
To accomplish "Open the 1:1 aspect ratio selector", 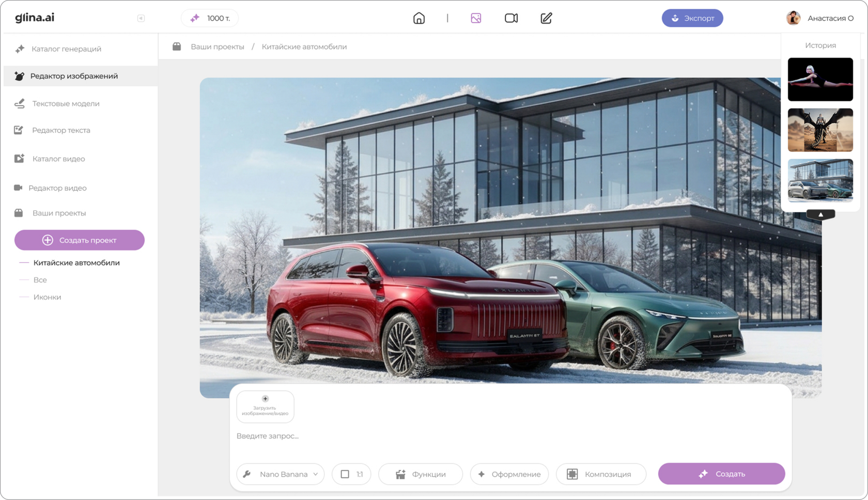I will (x=351, y=474).
